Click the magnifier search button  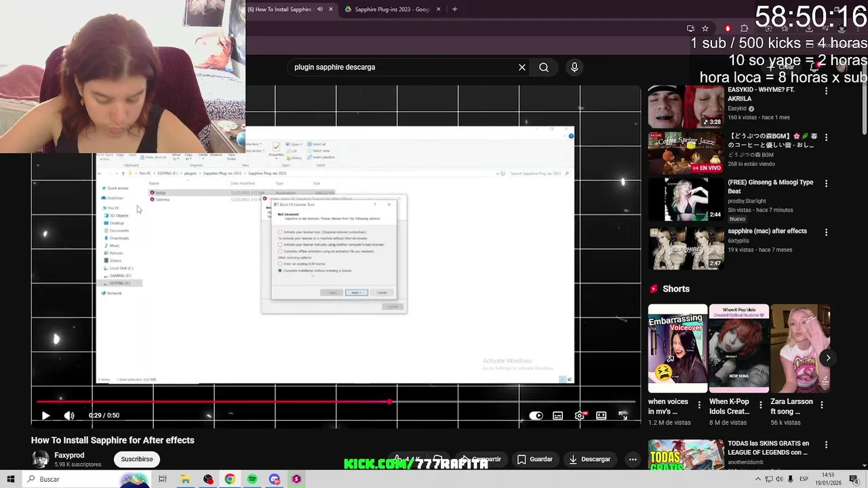544,67
